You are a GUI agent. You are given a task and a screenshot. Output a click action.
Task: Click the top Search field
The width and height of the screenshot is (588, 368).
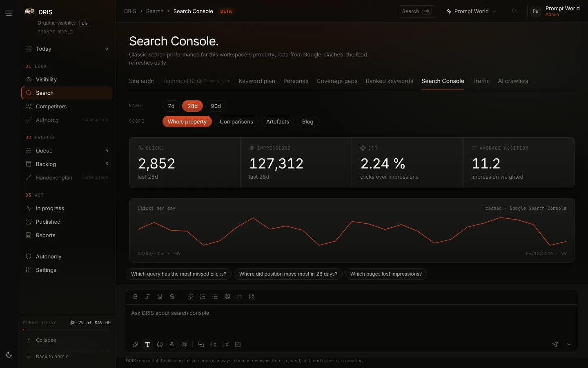(x=416, y=11)
